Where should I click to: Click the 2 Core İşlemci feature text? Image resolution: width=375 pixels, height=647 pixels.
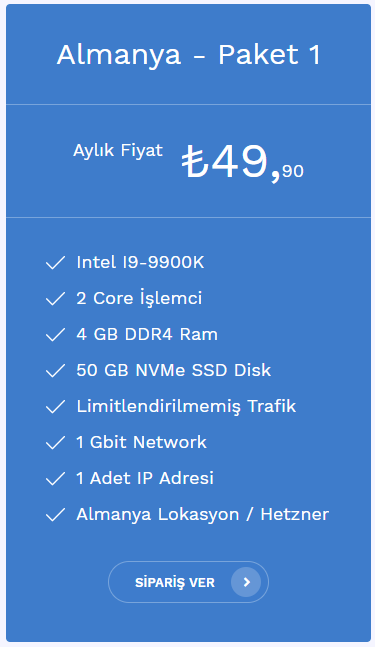click(139, 298)
